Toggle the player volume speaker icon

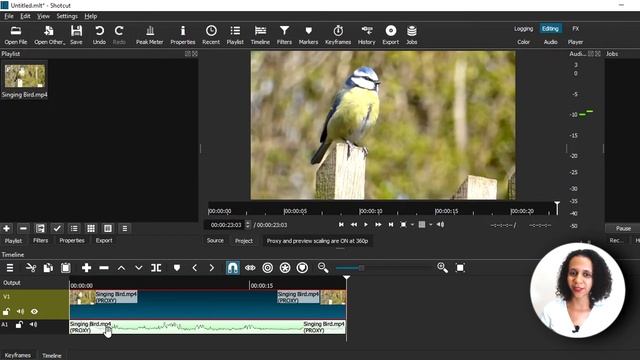(440, 224)
